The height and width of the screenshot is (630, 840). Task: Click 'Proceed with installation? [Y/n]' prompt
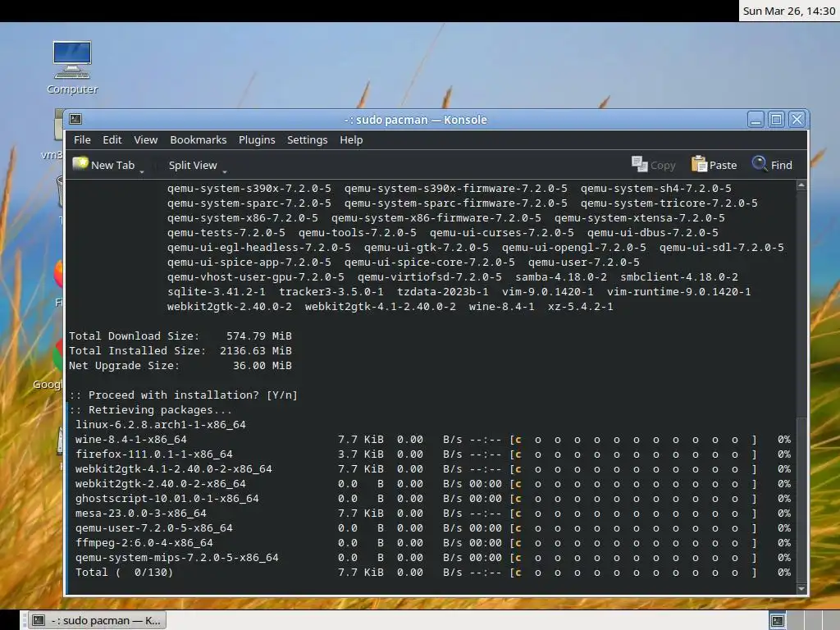[x=183, y=395]
